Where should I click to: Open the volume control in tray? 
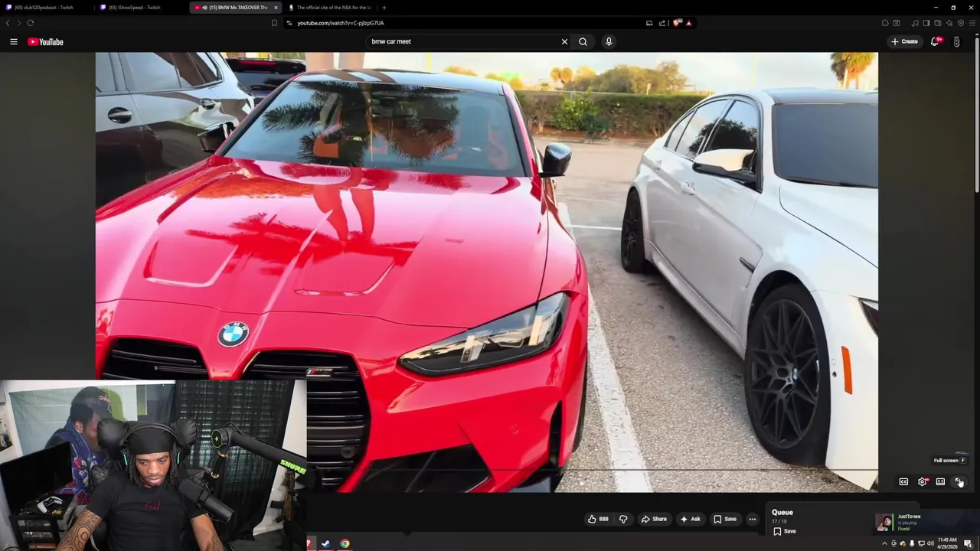(930, 544)
